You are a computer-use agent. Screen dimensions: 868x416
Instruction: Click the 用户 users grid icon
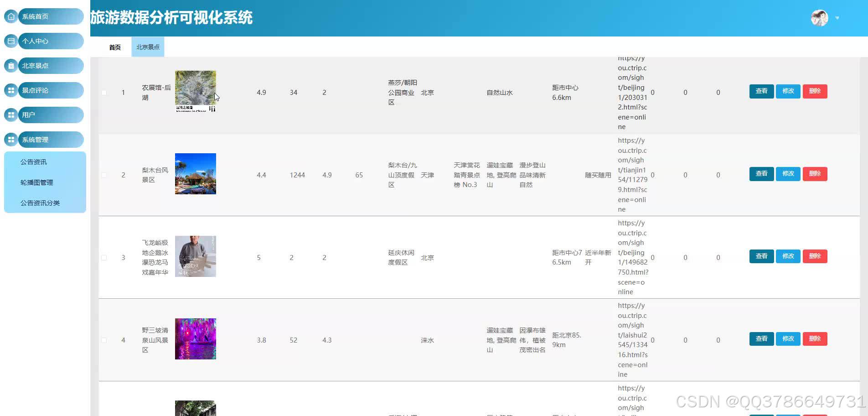pyautogui.click(x=11, y=115)
